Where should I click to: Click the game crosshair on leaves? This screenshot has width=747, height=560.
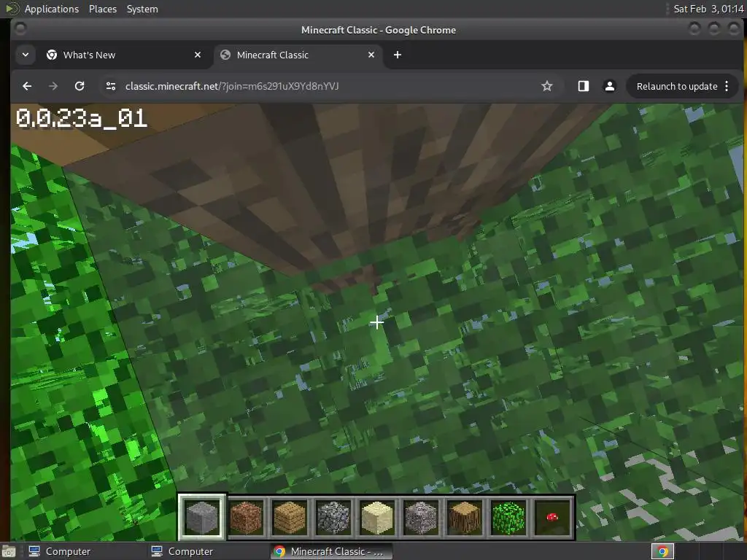click(x=376, y=322)
